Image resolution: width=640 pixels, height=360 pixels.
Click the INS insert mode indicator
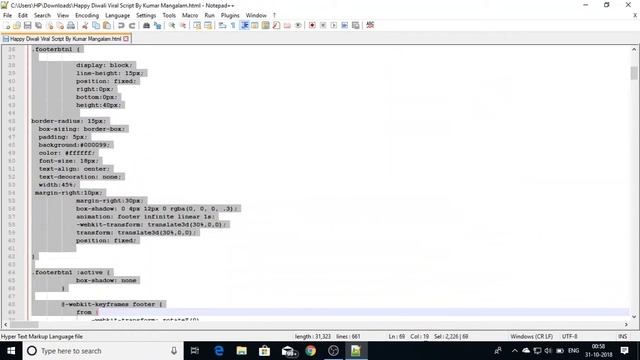622,336
